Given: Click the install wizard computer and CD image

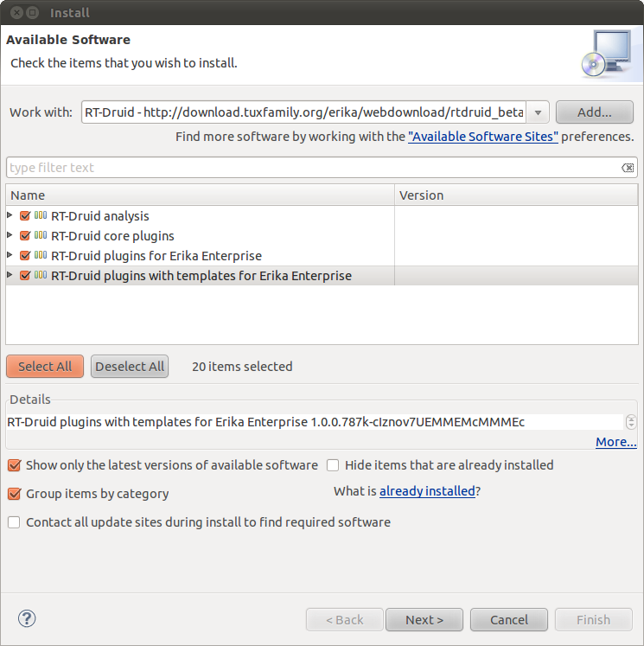Looking at the screenshot, I should 607,54.
